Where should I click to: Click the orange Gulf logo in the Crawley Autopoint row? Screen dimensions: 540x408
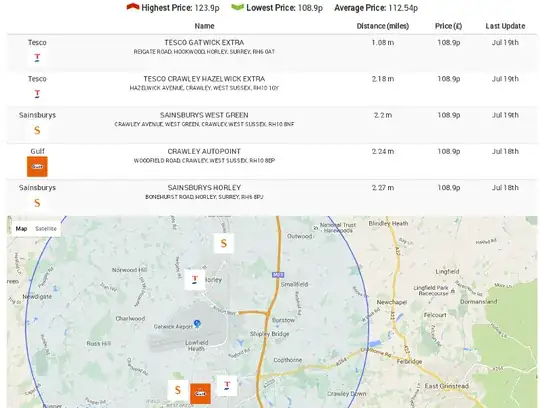pyautogui.click(x=37, y=167)
